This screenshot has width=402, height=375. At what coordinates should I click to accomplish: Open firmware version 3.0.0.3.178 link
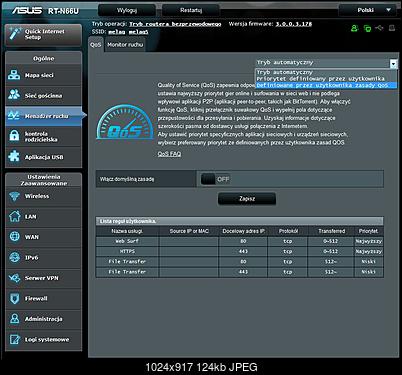tap(294, 24)
